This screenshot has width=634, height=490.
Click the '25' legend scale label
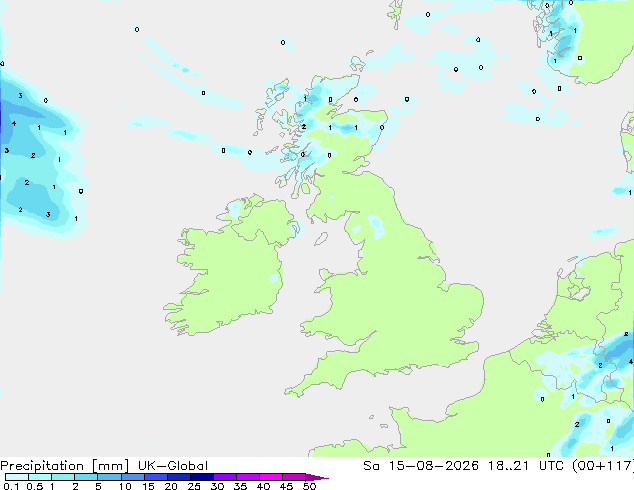tap(194, 486)
